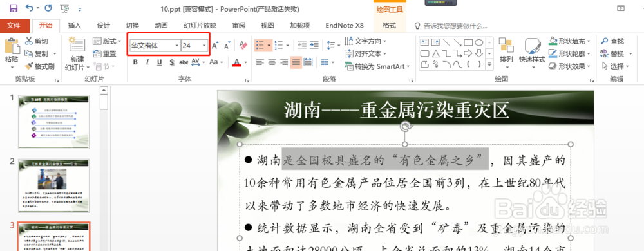This screenshot has width=644, height=251.
Task: Increase font size with the large A icon
Action: pyautogui.click(x=215, y=46)
